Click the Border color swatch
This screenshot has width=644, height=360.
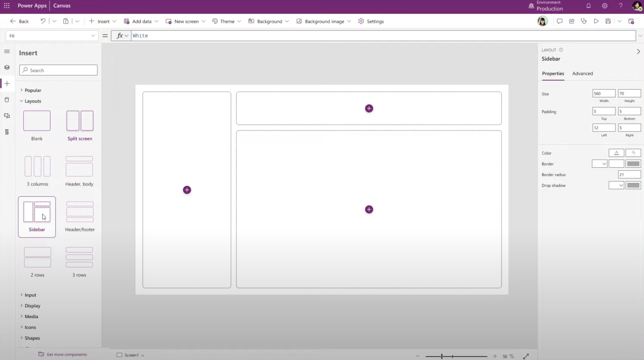point(633,164)
